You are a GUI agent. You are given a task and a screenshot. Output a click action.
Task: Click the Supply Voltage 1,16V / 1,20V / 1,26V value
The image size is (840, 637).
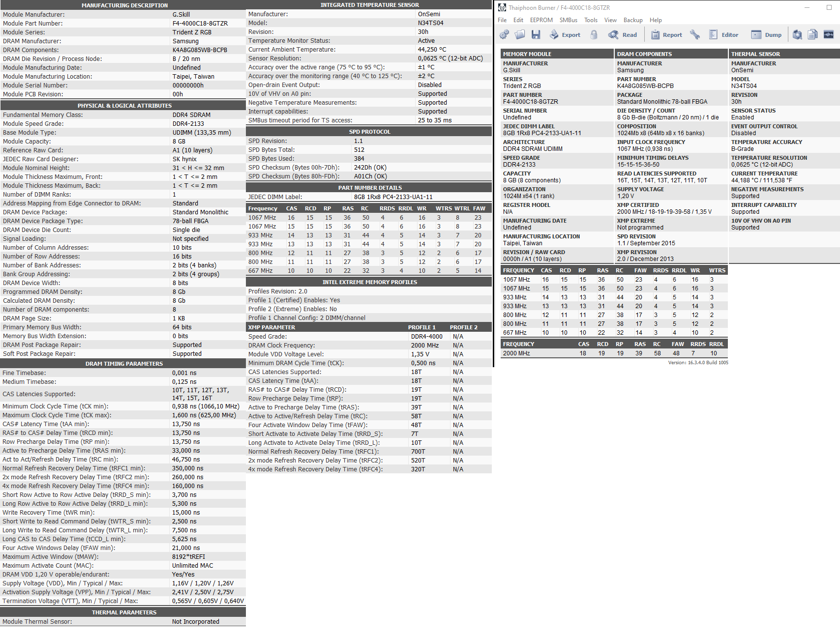pos(203,583)
